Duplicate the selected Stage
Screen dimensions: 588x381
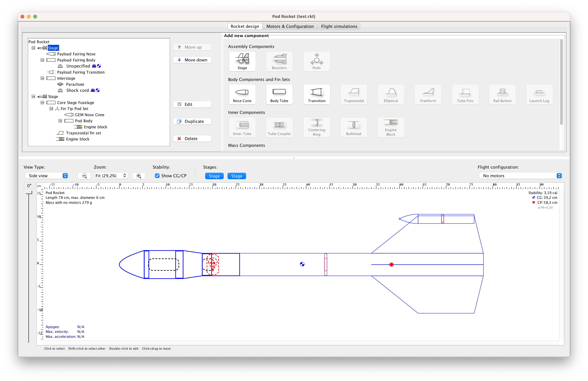tap(192, 121)
